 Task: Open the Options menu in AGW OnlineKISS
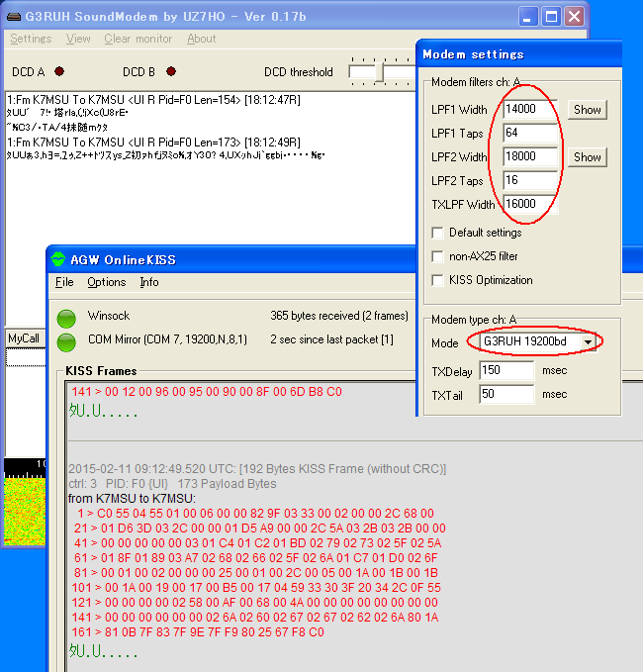(107, 282)
